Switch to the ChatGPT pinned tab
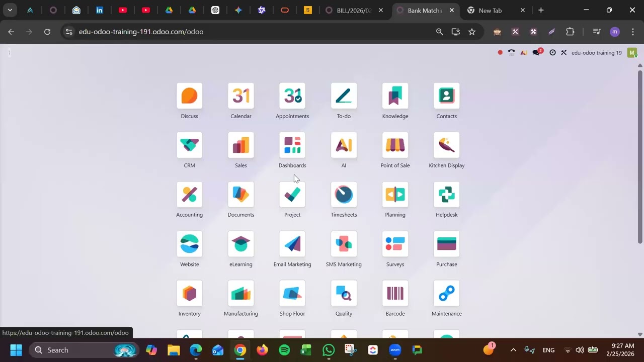 point(215,10)
